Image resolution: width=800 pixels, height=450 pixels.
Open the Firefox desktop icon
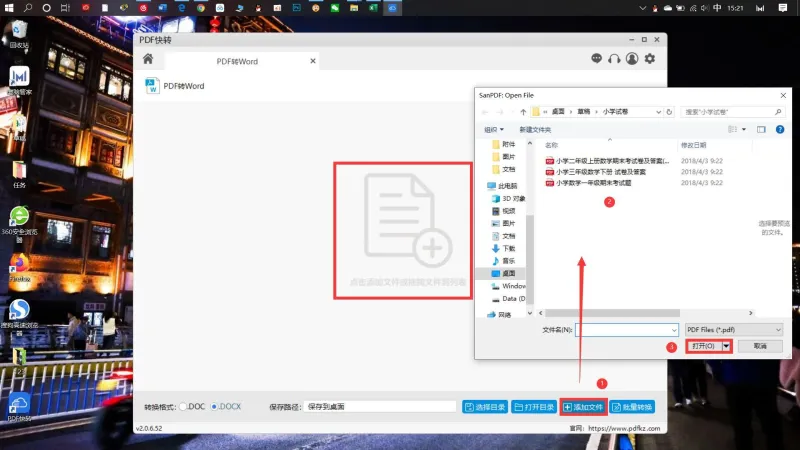click(19, 267)
